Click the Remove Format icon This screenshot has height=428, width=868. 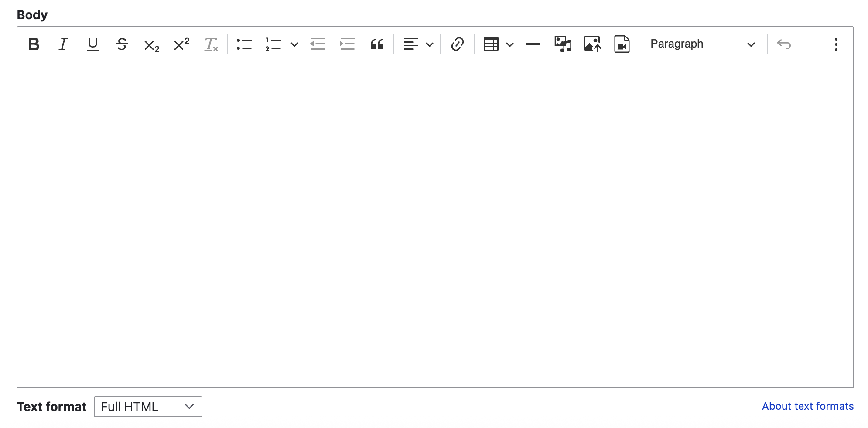(x=211, y=44)
